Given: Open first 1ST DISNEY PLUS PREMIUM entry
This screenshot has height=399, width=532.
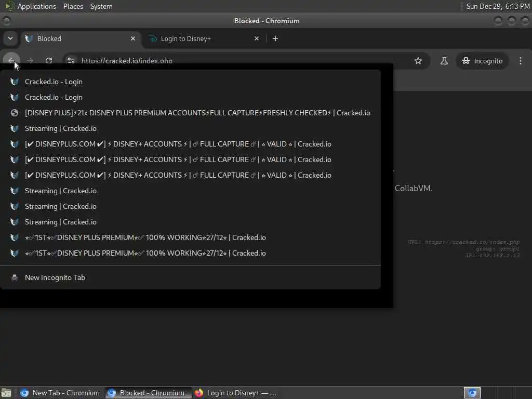Looking at the screenshot, I should pyautogui.click(x=190, y=238).
